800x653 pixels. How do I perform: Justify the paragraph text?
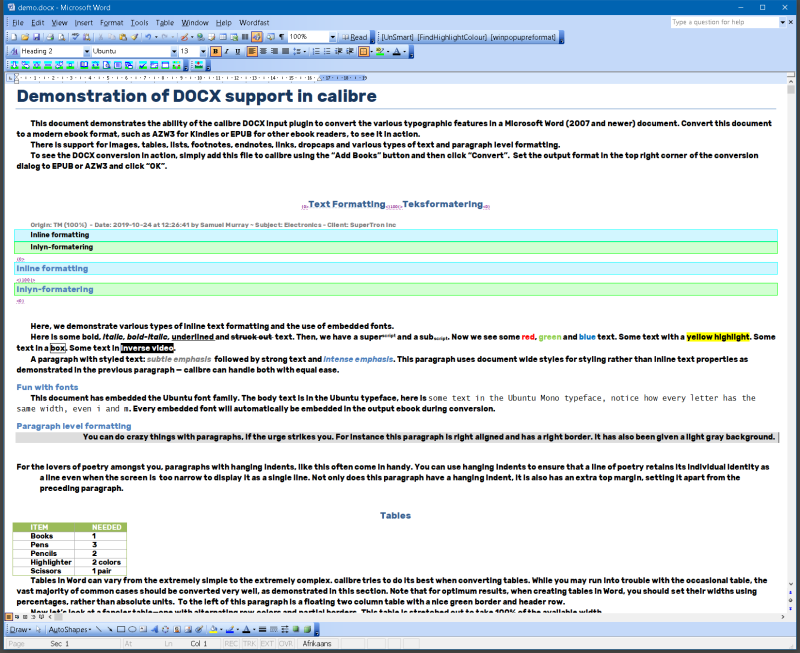pyautogui.click(x=286, y=51)
